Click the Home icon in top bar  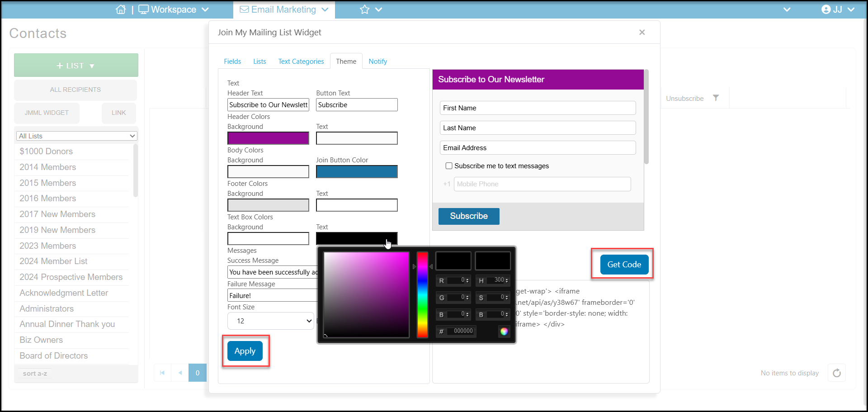click(121, 9)
